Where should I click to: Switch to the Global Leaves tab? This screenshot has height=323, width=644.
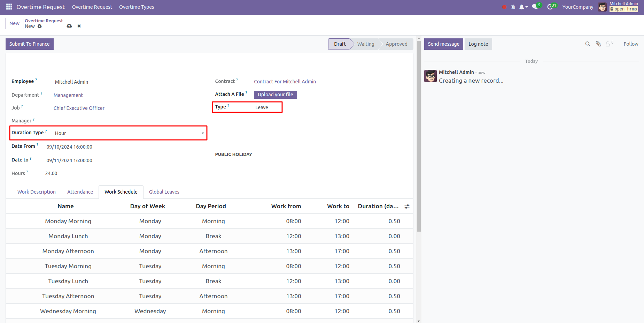click(164, 192)
